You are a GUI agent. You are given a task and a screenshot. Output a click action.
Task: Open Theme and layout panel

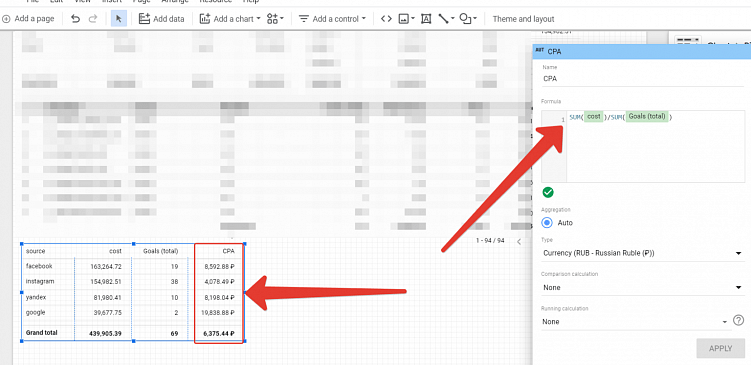pyautogui.click(x=523, y=19)
